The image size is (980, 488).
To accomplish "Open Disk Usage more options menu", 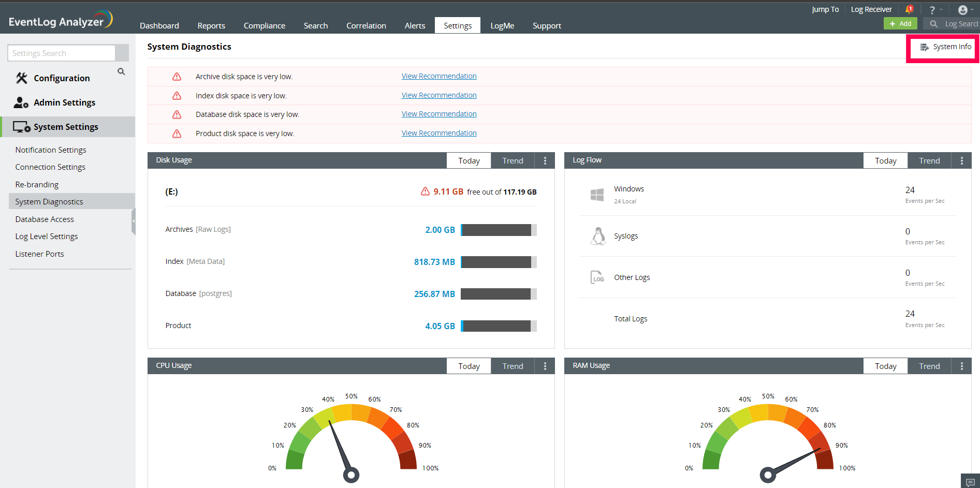I will click(x=545, y=161).
